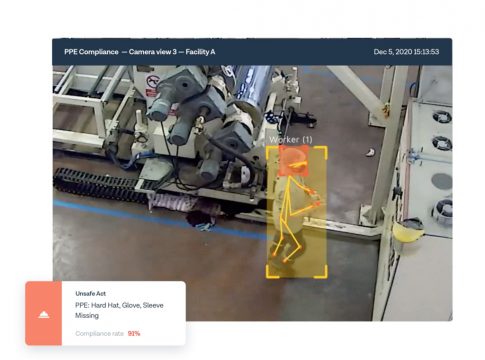
Task: Click the black cable chain track on floor
Action: point(100,185)
